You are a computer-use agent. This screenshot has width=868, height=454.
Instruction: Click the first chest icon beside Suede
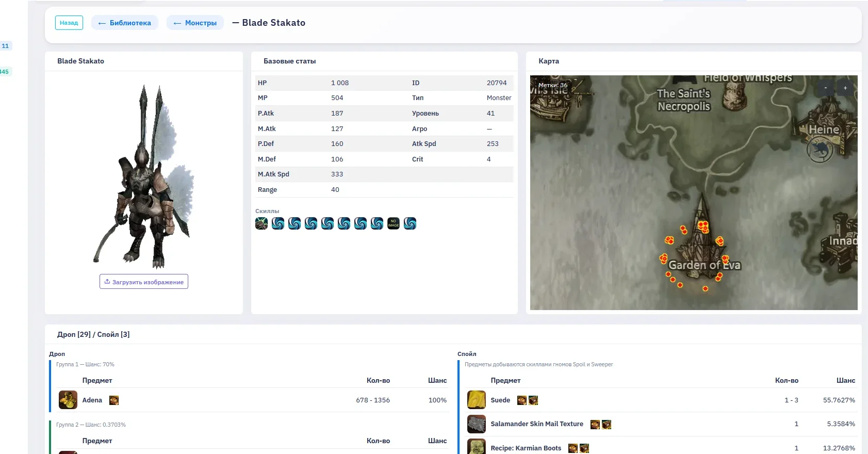click(x=522, y=400)
